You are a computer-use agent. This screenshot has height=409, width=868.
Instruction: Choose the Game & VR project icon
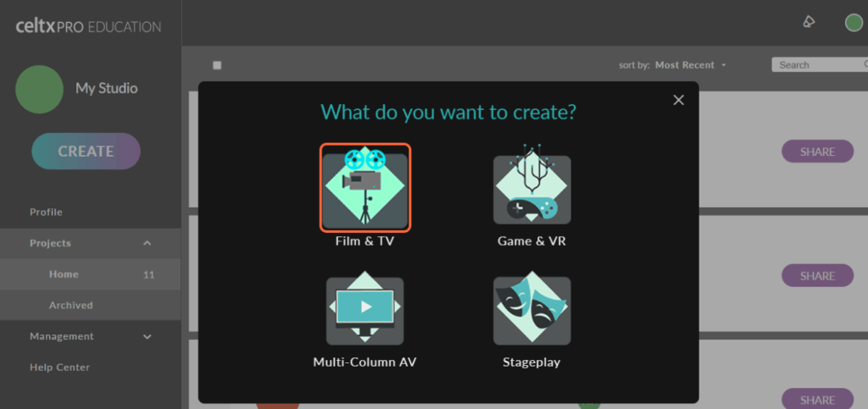tap(532, 185)
